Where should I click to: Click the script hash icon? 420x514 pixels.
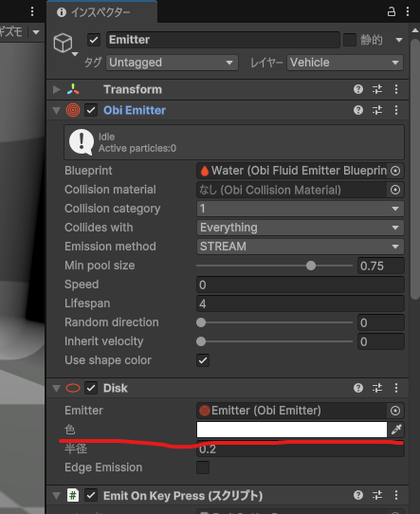point(73,495)
